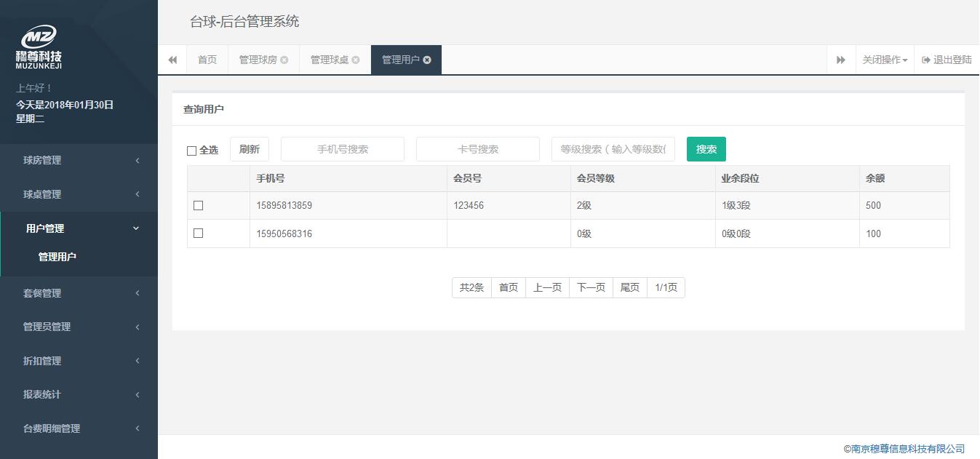The width and height of the screenshot is (980, 459).
Task: Collapse the 用户管理 sidebar chevron
Action: pyautogui.click(x=136, y=228)
